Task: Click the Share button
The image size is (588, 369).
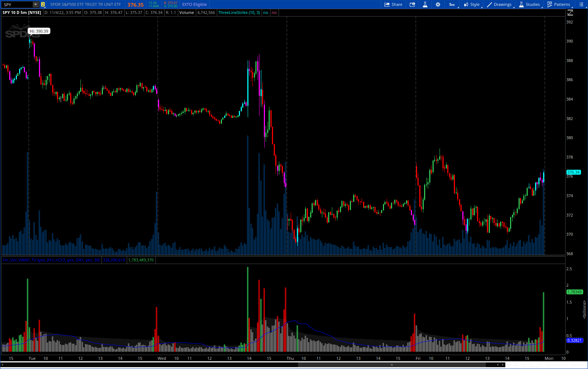Action: [393, 4]
